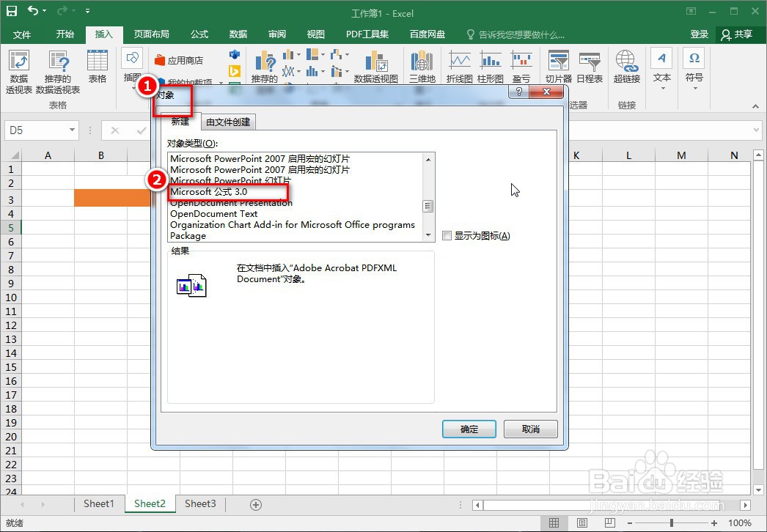Select OpenDocument Presentation list entry

[232, 203]
